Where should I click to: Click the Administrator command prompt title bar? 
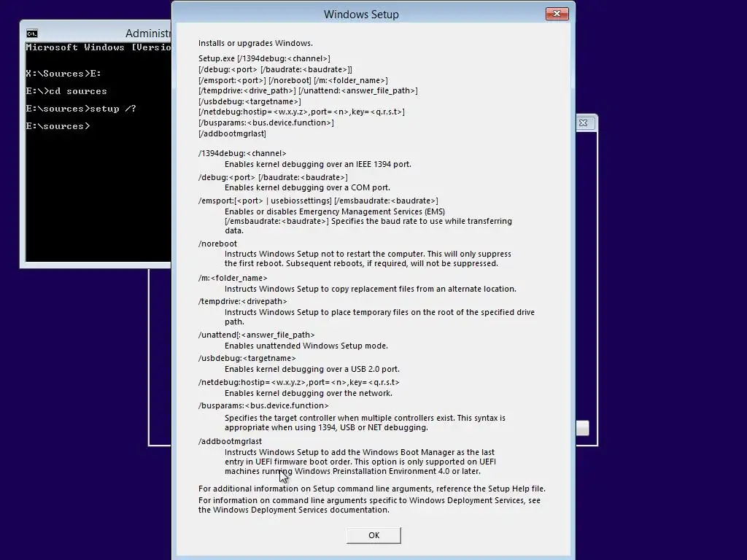[98, 34]
